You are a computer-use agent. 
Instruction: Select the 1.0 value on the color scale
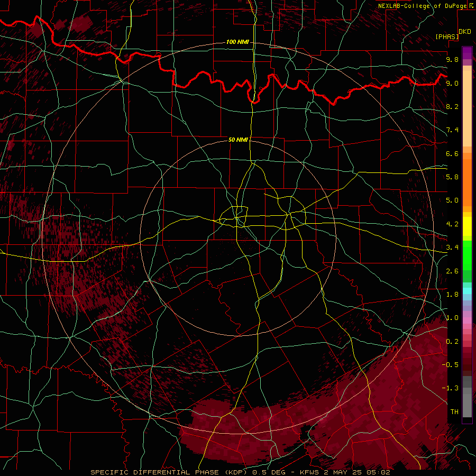pos(452,318)
